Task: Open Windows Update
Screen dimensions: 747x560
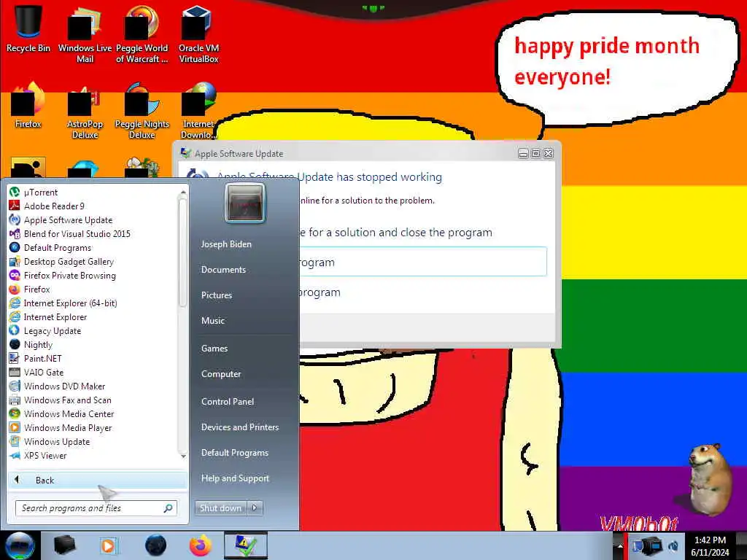Action: (57, 441)
